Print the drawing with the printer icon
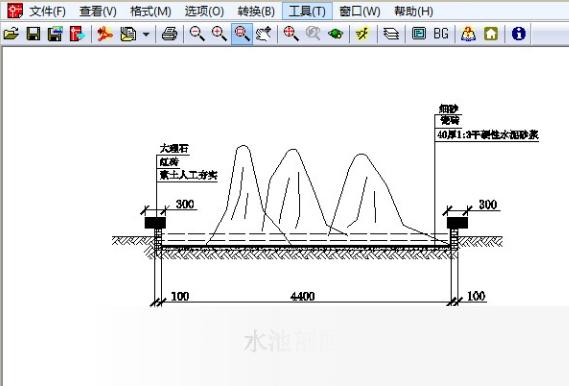The width and height of the screenshot is (569, 386). point(169,34)
